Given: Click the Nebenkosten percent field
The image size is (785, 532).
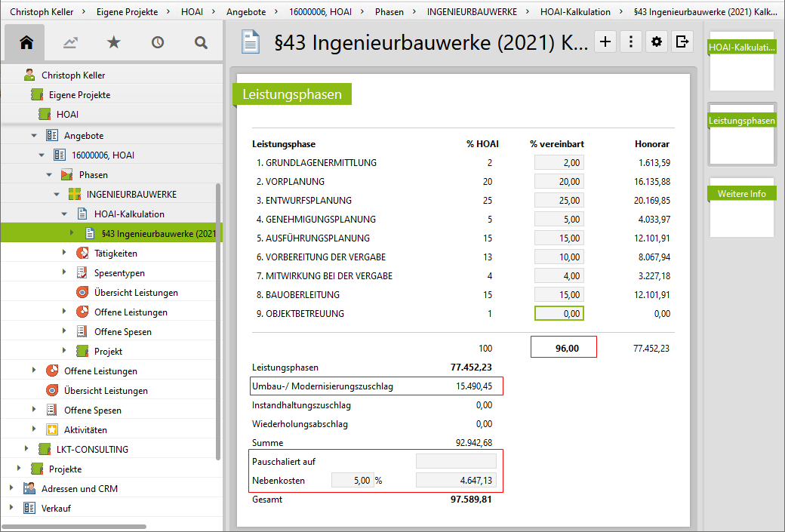Looking at the screenshot, I should 352,480.
